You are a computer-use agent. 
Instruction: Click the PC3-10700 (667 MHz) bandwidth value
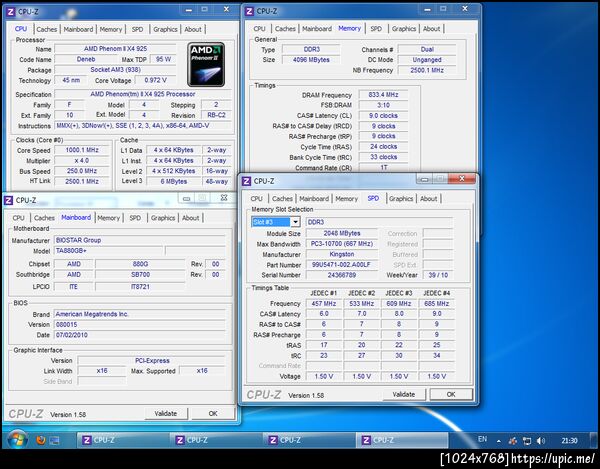coord(342,244)
